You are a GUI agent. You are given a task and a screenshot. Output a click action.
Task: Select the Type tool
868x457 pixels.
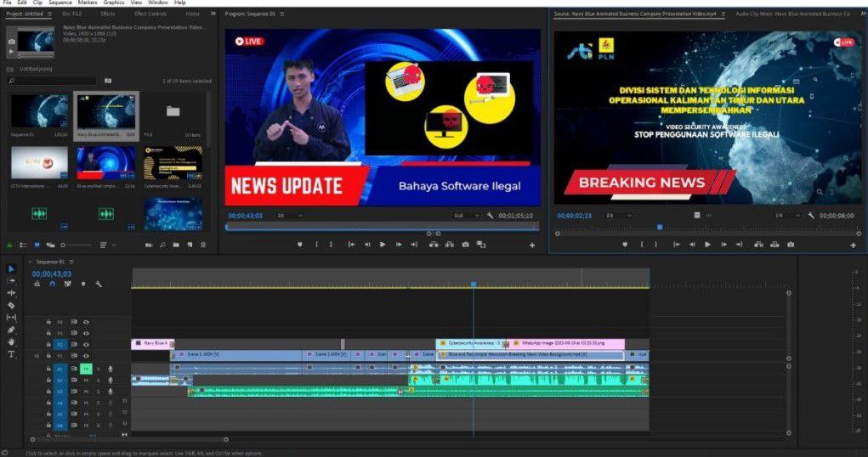tap(11, 353)
